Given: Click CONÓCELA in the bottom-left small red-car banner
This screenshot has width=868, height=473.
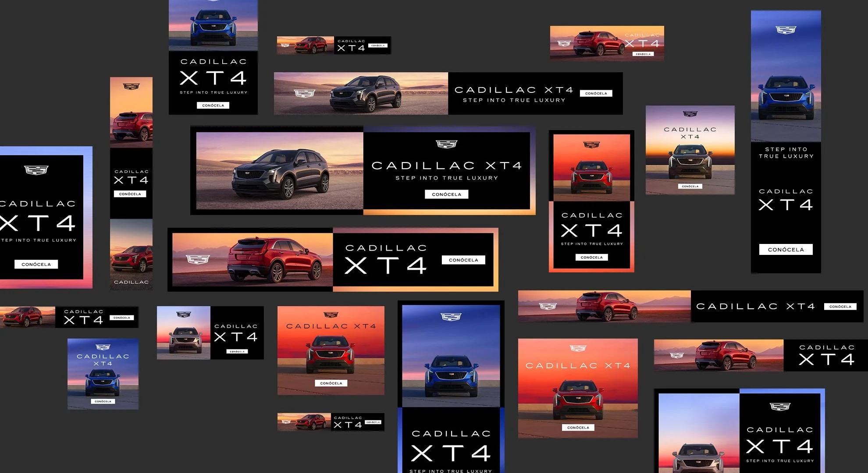Looking at the screenshot, I should click(x=122, y=318).
